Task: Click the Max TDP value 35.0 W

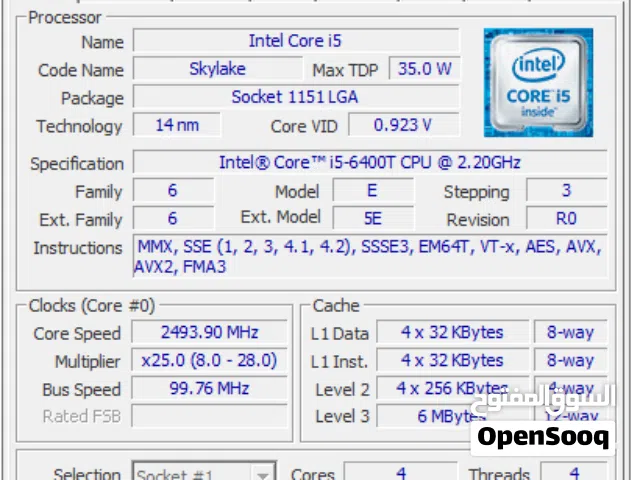Action: [x=424, y=69]
